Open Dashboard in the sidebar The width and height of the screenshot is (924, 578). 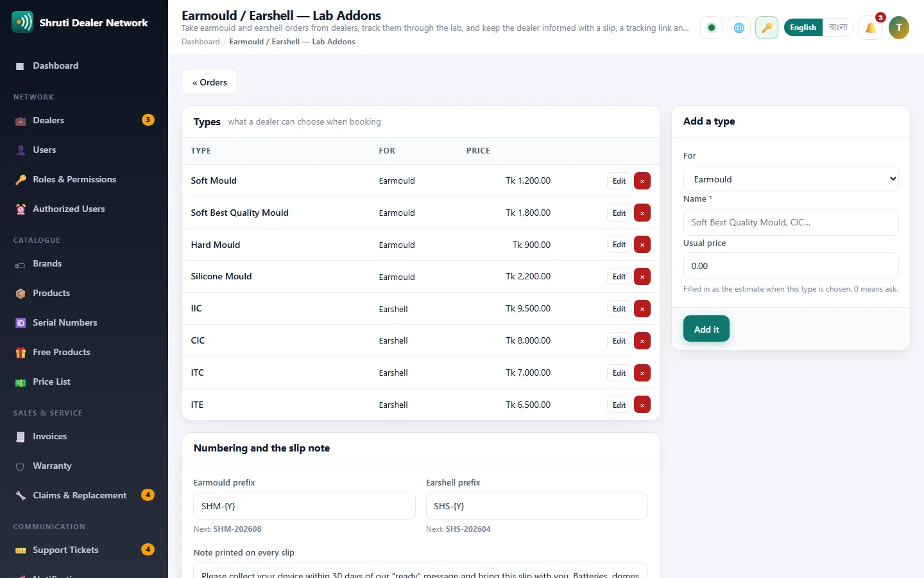[x=84, y=66]
